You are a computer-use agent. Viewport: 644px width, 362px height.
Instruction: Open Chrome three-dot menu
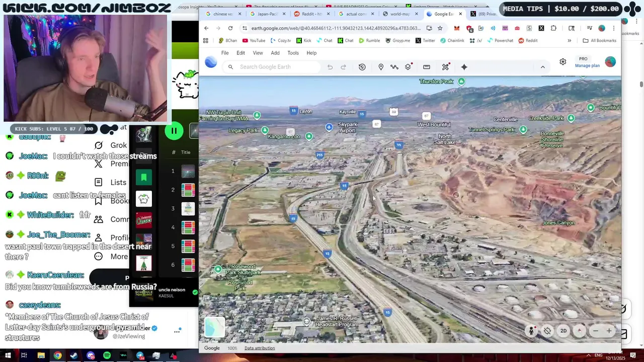point(614,28)
